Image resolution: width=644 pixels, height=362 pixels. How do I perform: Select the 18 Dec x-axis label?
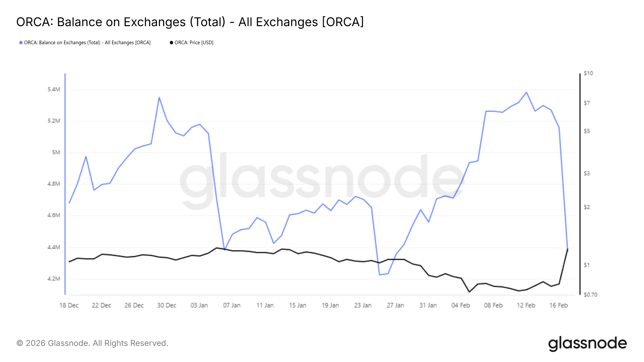[x=69, y=305]
